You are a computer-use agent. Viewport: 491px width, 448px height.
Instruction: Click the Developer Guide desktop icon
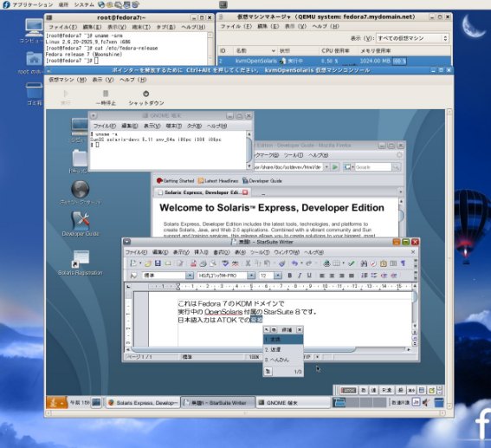click(81, 224)
